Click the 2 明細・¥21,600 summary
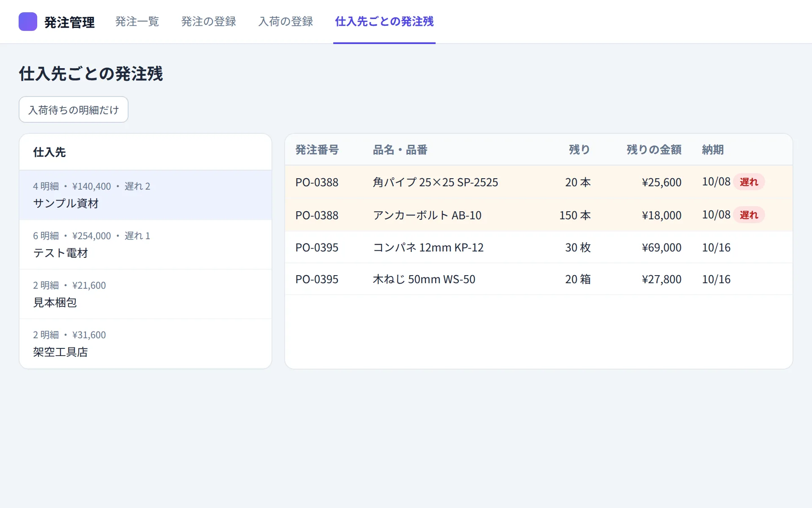Viewport: 812px width, 508px height. pos(69,285)
